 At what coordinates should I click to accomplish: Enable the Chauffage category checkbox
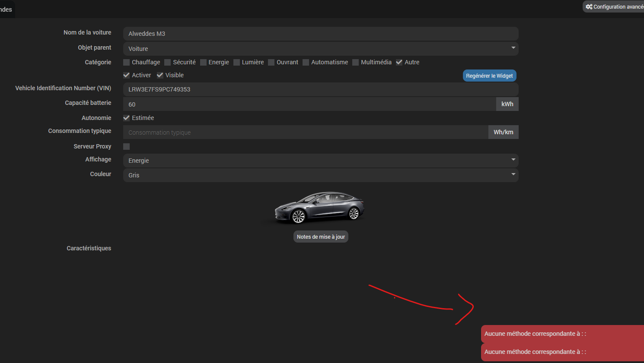tap(127, 63)
